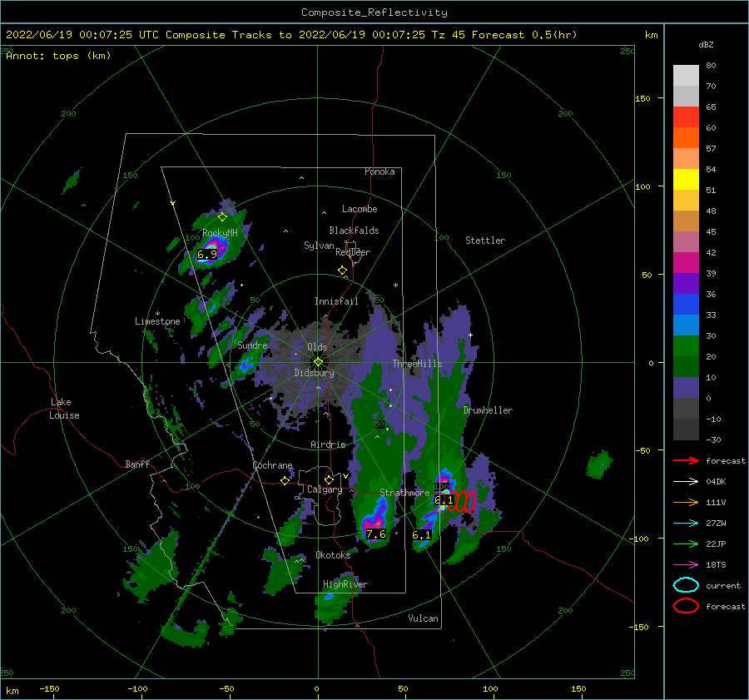Pick the yellow 51-54 dBZ color swatch
This screenshot has height=700, width=749.
coord(686,180)
